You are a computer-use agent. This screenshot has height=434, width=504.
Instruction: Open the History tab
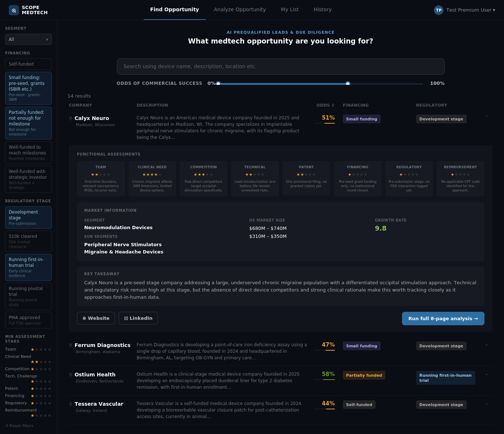tap(323, 10)
